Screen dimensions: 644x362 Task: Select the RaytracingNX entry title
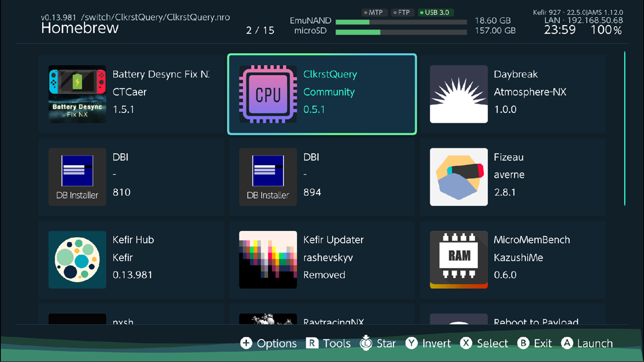(334, 322)
